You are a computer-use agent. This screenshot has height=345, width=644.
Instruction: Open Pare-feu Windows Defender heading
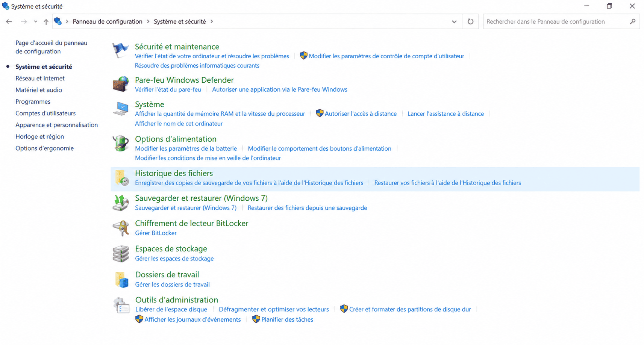[x=184, y=80]
